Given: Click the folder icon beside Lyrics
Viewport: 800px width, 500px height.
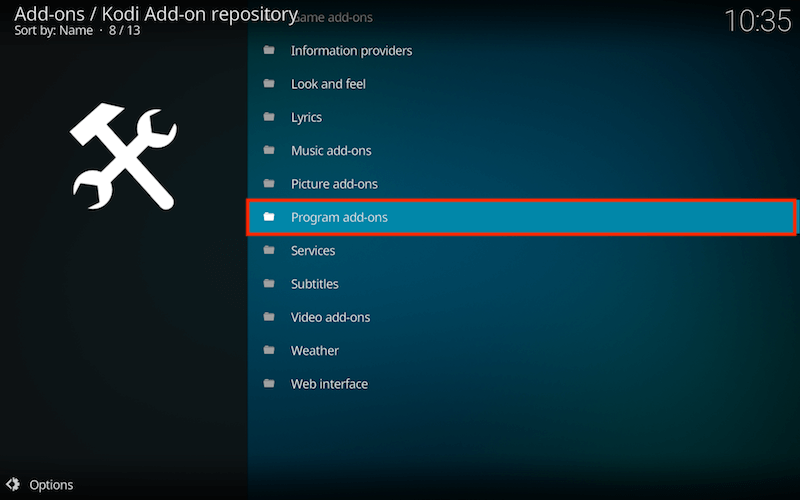Looking at the screenshot, I should click(269, 117).
